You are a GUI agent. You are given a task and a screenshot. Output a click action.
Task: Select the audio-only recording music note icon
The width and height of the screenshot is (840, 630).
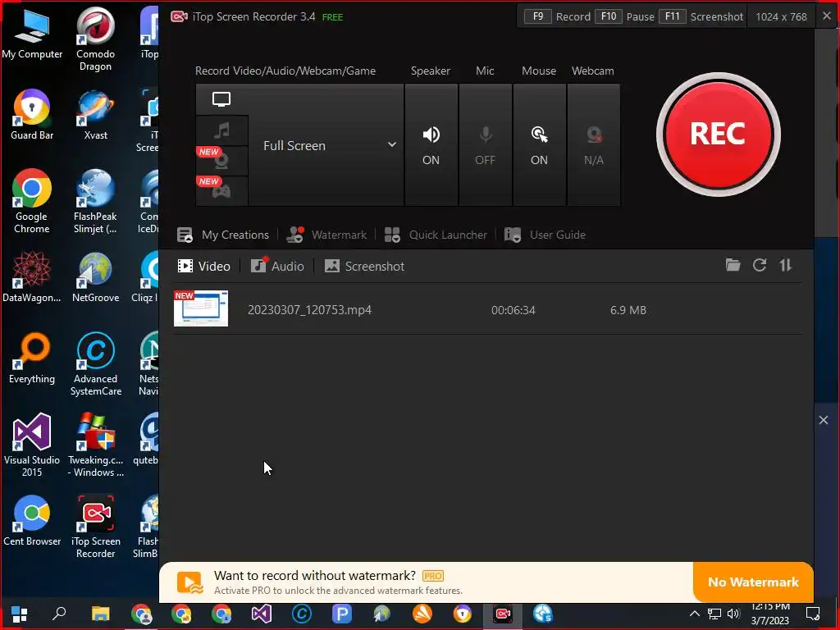[221, 130]
